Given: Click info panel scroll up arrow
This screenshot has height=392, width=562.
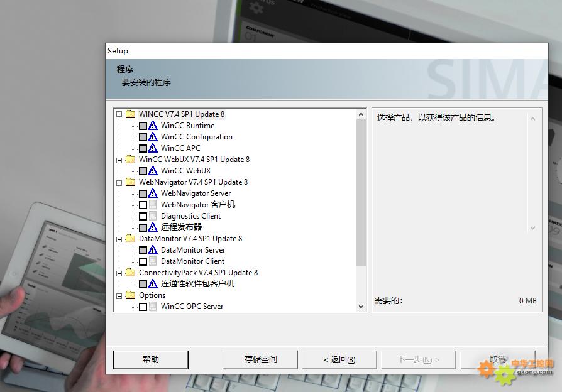Looking at the screenshot, I should (x=532, y=119).
